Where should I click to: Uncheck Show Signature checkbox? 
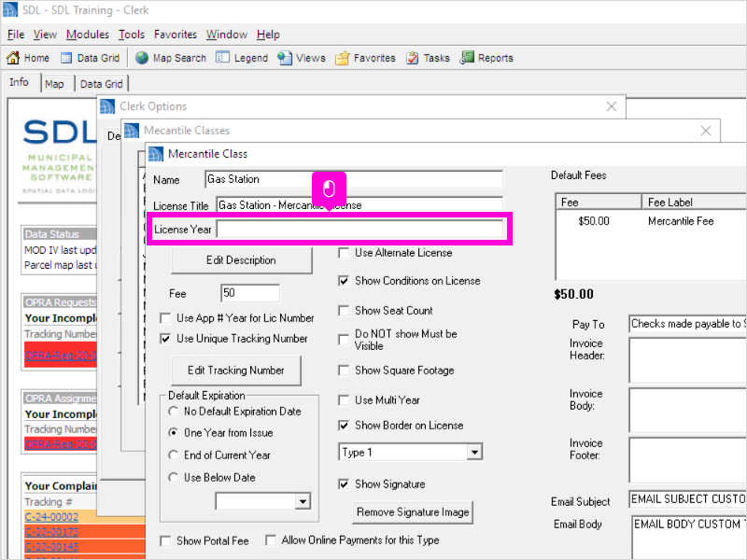pos(344,484)
